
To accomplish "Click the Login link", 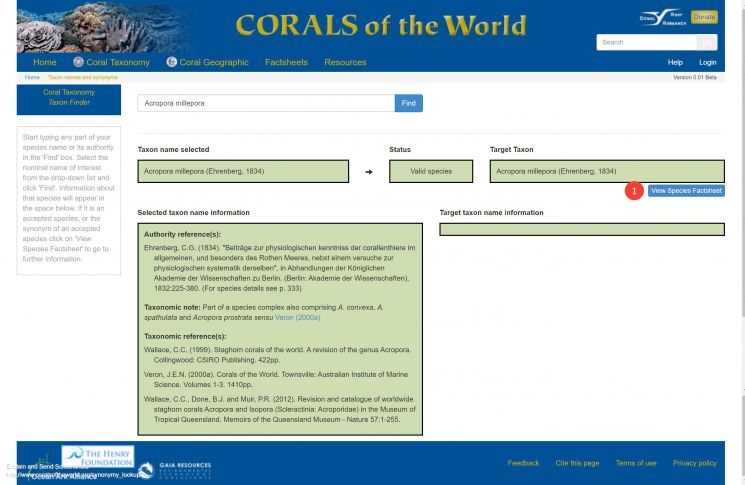I will click(707, 62).
